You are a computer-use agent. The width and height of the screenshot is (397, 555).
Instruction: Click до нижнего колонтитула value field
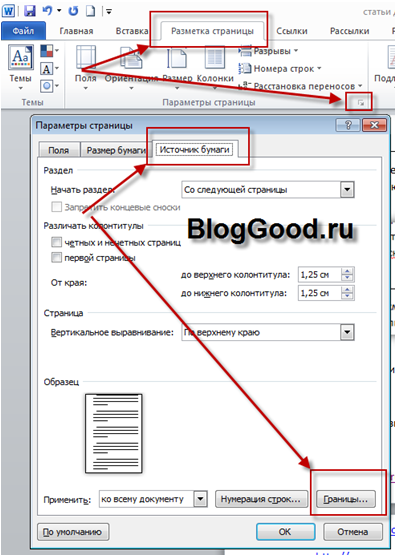[x=320, y=293]
